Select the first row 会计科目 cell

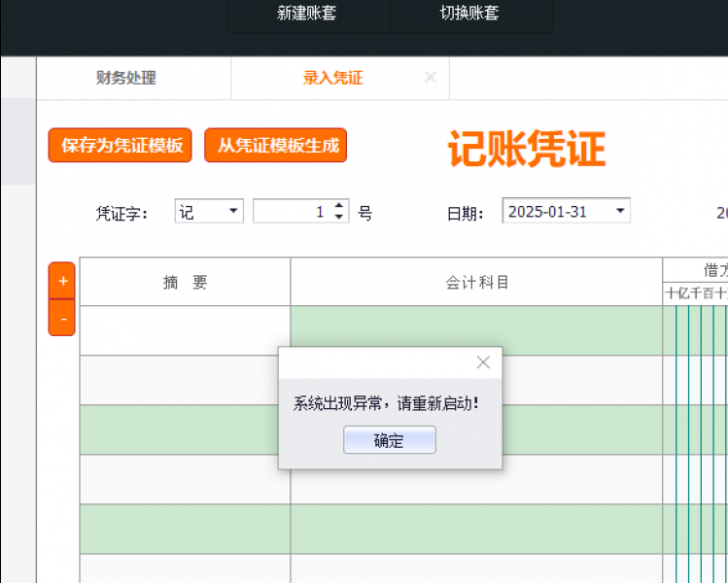point(476,326)
